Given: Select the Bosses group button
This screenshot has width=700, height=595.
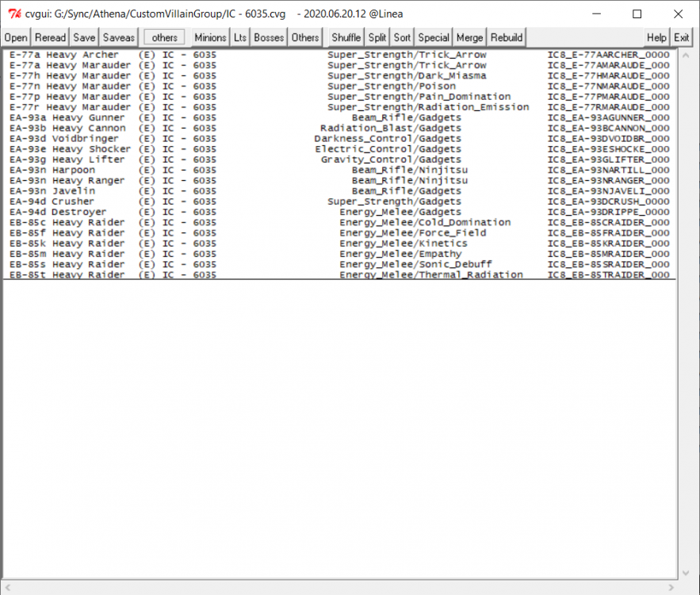Looking at the screenshot, I should click(x=269, y=37).
